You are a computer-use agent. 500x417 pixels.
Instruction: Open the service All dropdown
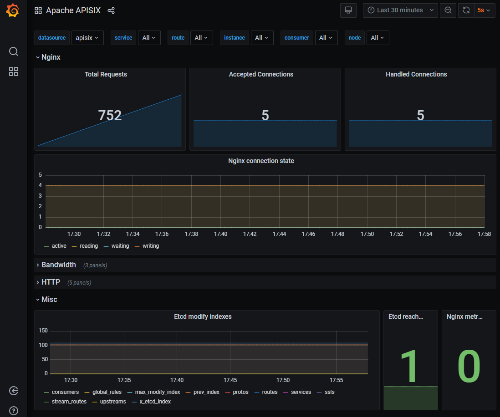click(x=149, y=38)
